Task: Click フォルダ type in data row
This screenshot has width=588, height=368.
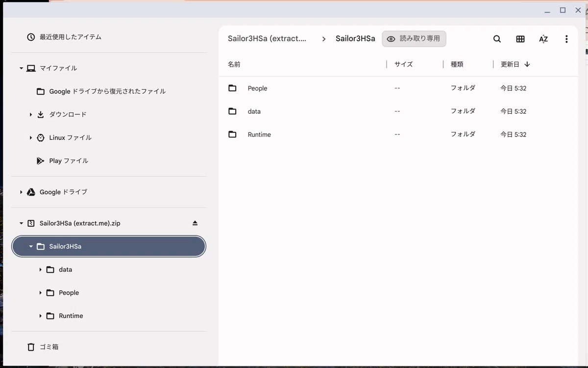Action: (463, 111)
